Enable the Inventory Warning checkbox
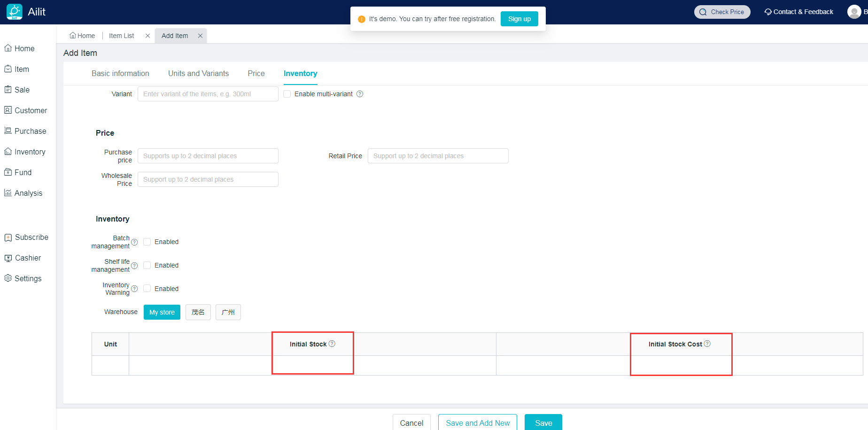This screenshot has width=868, height=430. tap(147, 288)
